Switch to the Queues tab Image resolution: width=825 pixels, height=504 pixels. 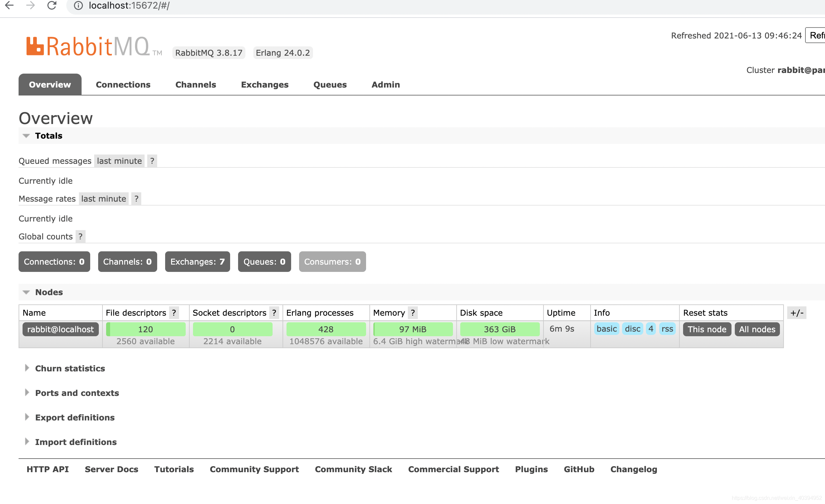tap(330, 85)
